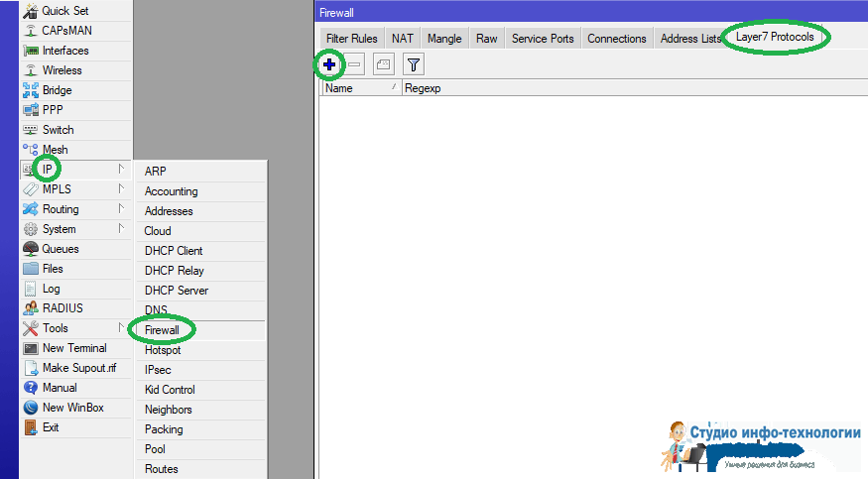Open the Wireless menu icon
Viewport: 868px width, 479px height.
click(31, 70)
